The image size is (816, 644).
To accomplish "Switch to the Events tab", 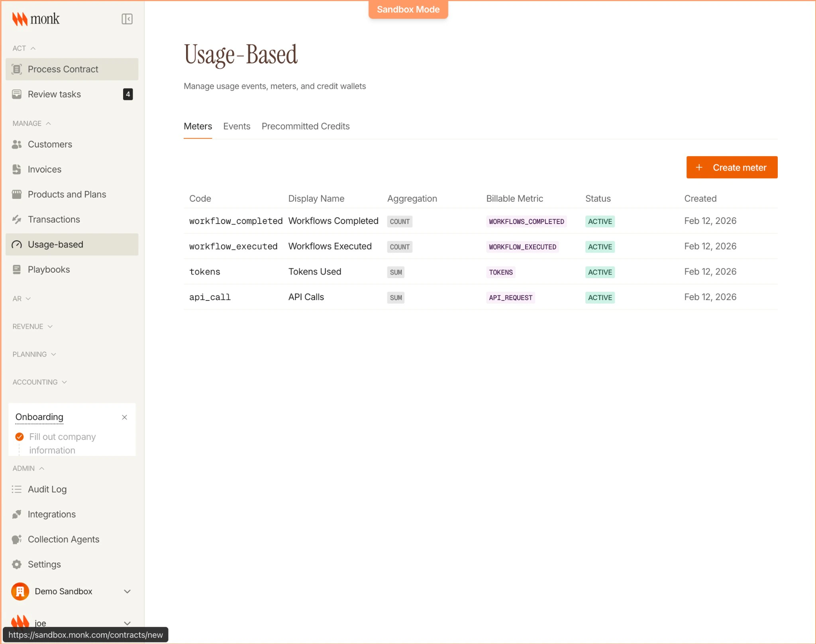I will [x=237, y=126].
